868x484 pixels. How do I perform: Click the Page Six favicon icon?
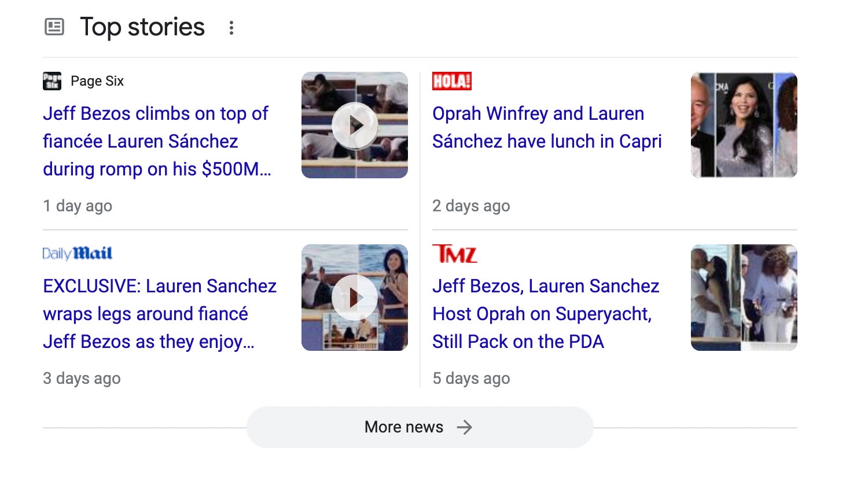pyautogui.click(x=52, y=81)
